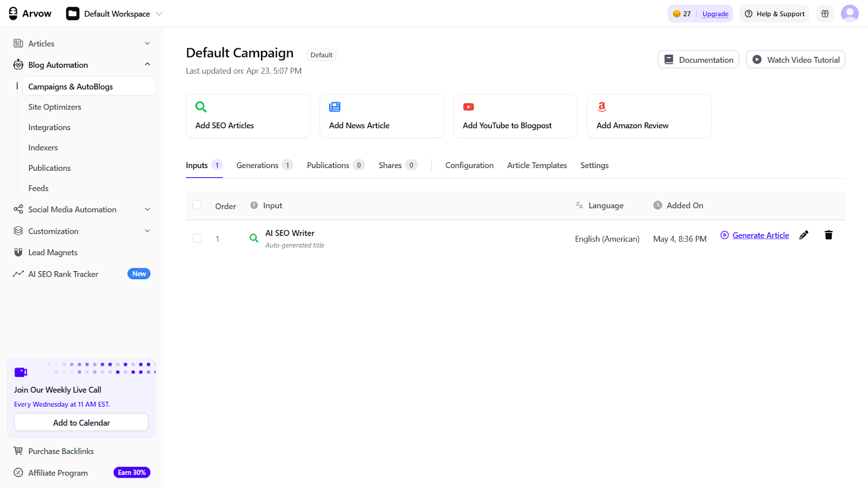Viewport: 868px width, 488px height.
Task: Click the pencil edit icon for AI SEO Writer
Action: coord(803,235)
